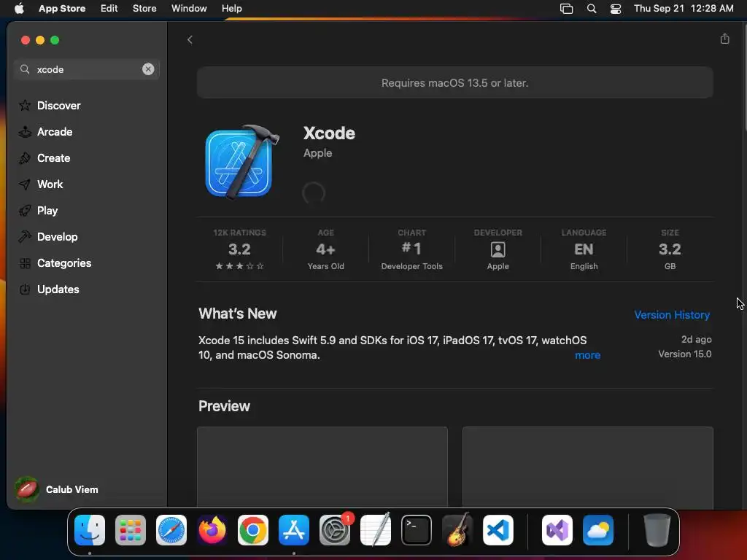Click the App Store Dock icon
The image size is (747, 560).
(x=294, y=530)
